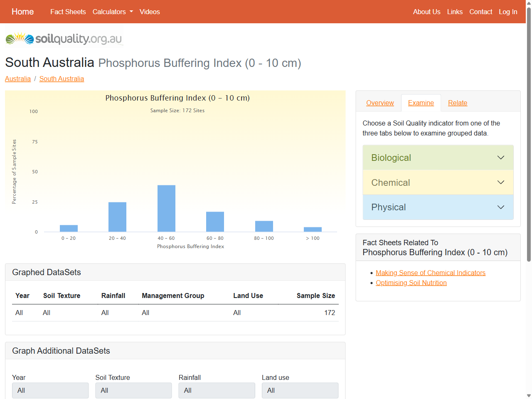Open the Making Sense of Chemical Indicators link
Image resolution: width=532 pixels, height=399 pixels.
[431, 273]
